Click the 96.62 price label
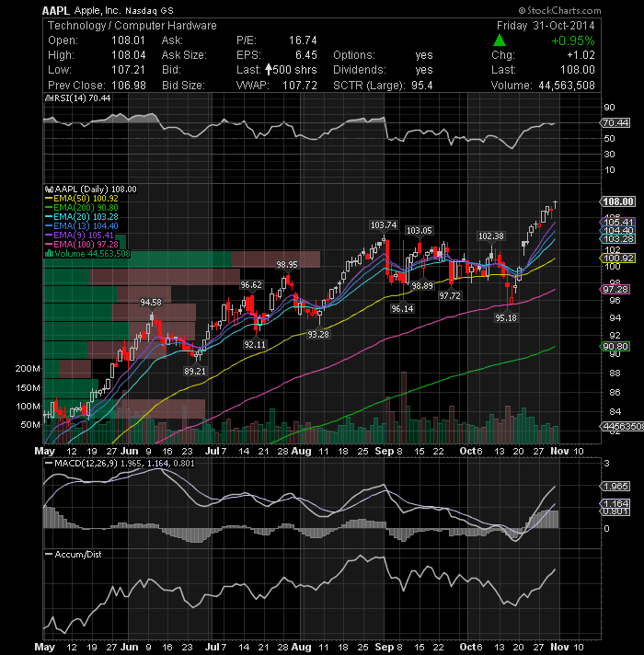This screenshot has height=655, width=644. point(251,285)
